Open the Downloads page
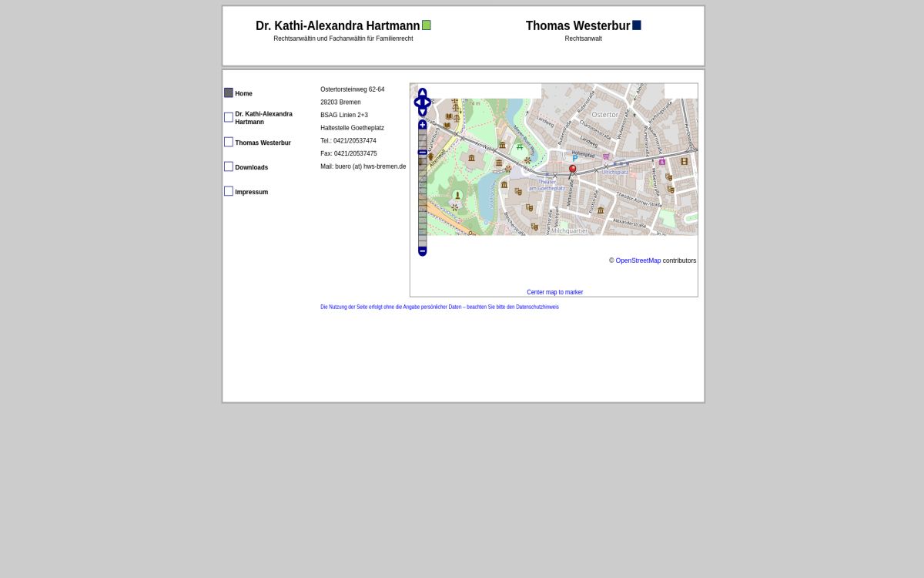The width and height of the screenshot is (924, 578). pos(251,167)
